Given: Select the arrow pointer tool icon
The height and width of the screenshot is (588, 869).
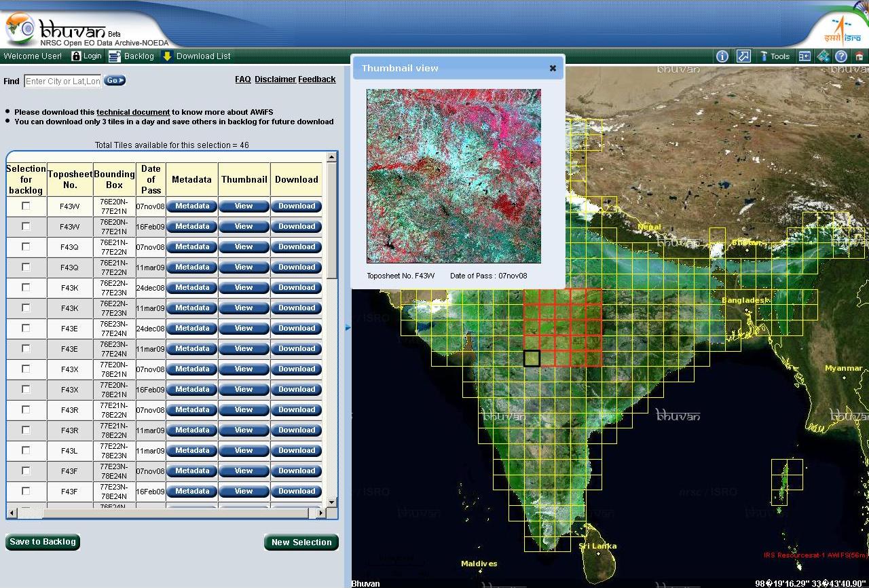Looking at the screenshot, I should pyautogui.click(x=743, y=56).
